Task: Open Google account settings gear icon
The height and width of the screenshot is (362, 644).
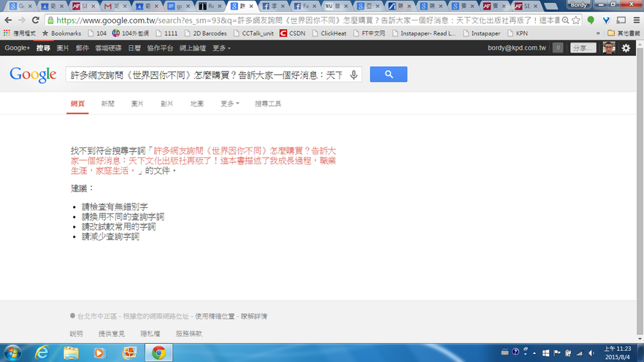Action: [626, 48]
